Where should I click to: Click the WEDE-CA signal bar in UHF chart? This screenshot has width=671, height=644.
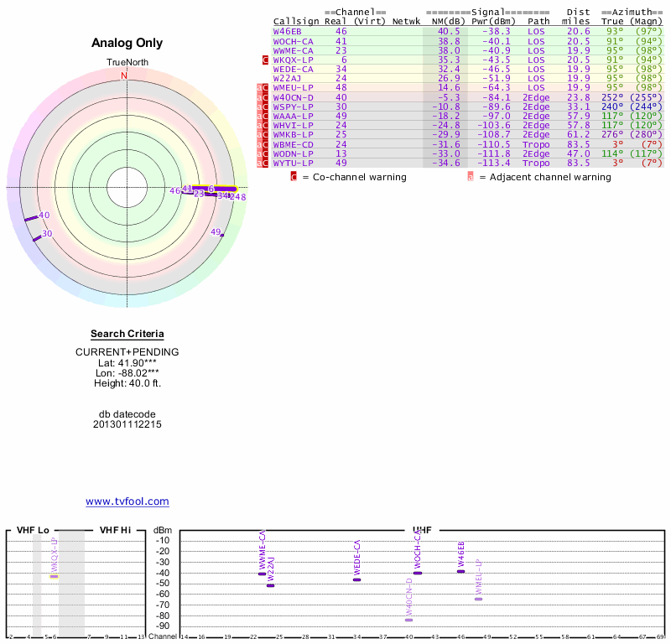pos(356,579)
